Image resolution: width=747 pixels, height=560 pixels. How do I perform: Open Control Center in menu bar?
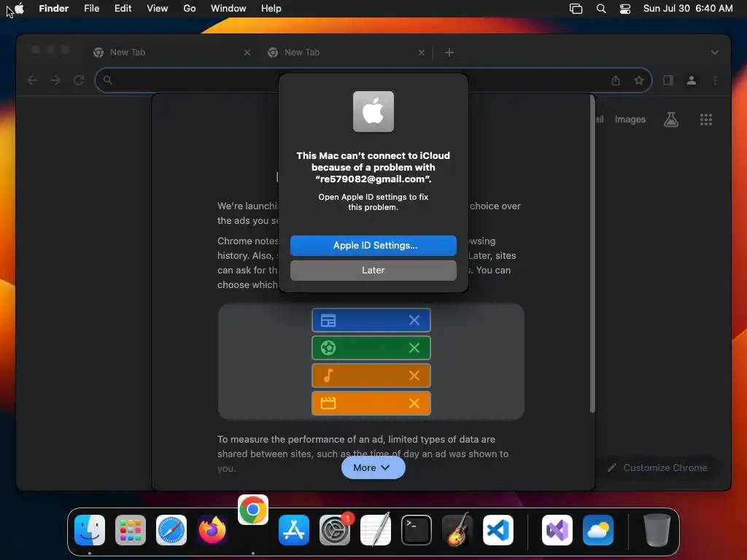[x=624, y=8]
